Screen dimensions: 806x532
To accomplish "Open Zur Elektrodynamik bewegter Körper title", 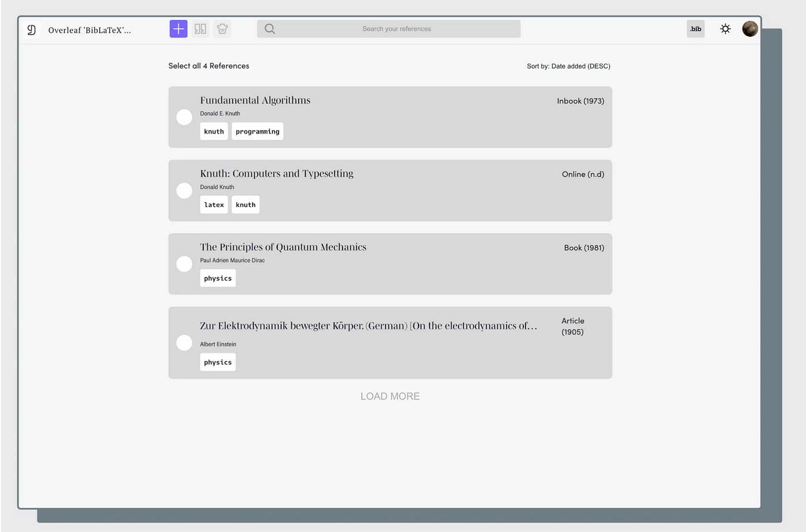I will 368,326.
